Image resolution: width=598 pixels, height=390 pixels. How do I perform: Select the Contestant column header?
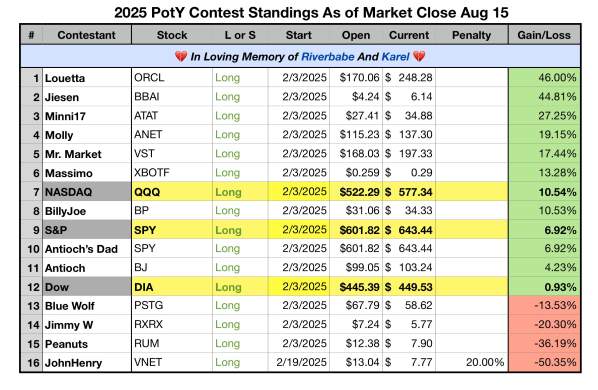(87, 35)
